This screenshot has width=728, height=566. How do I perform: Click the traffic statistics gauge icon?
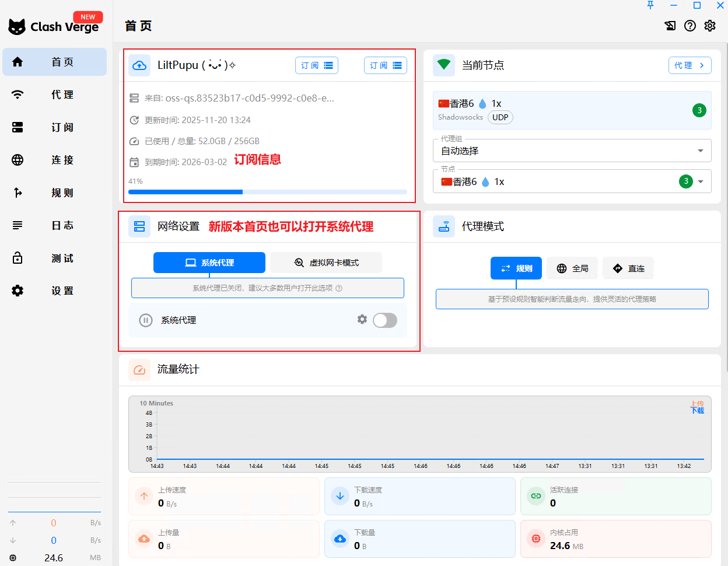pyautogui.click(x=139, y=369)
